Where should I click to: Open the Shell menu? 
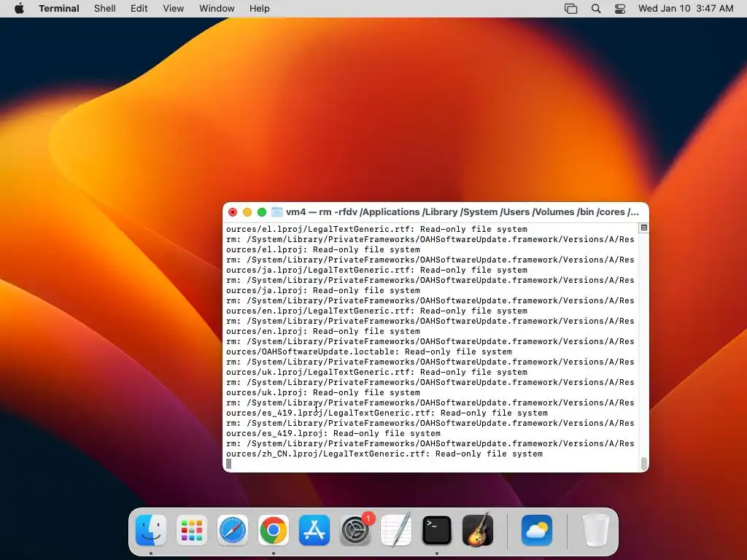tap(105, 9)
